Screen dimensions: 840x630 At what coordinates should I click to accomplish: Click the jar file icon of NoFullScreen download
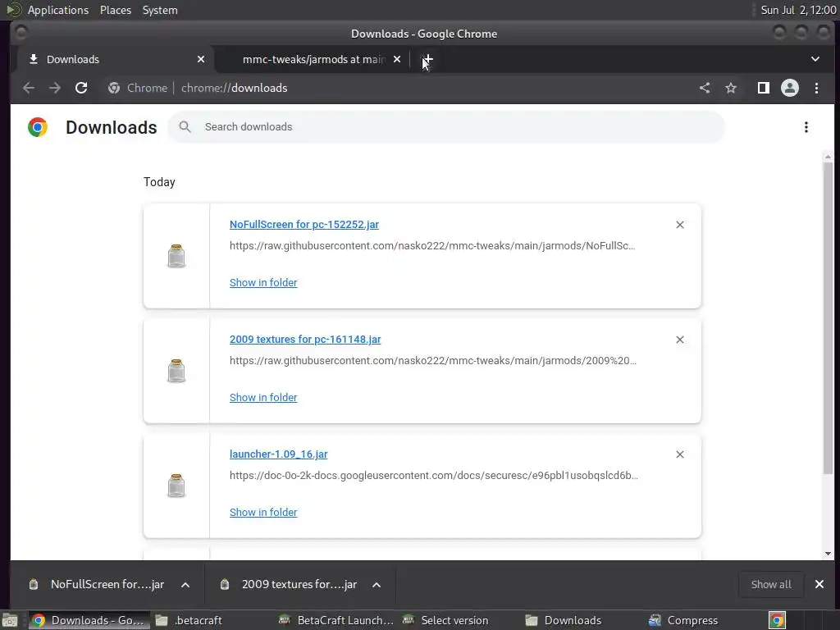point(176,256)
